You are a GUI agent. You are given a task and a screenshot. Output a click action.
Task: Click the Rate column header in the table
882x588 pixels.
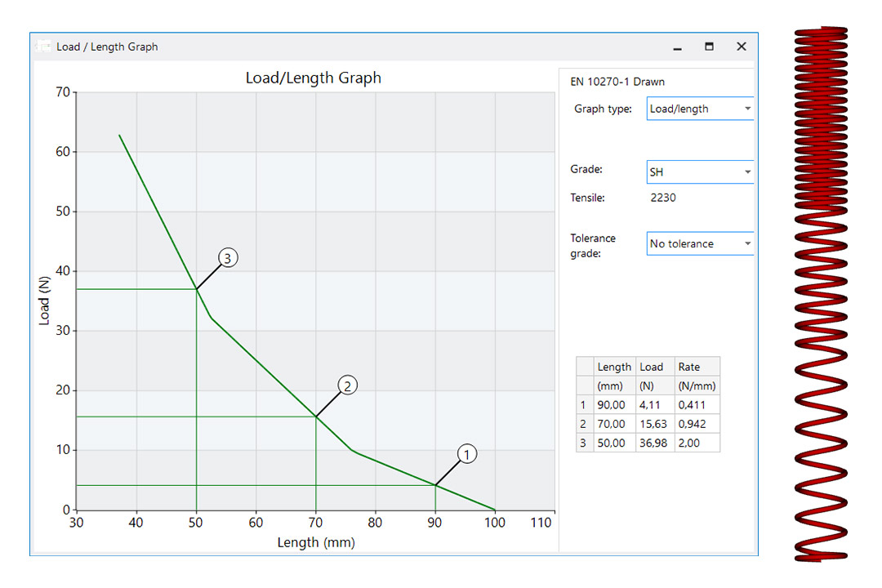tap(689, 367)
